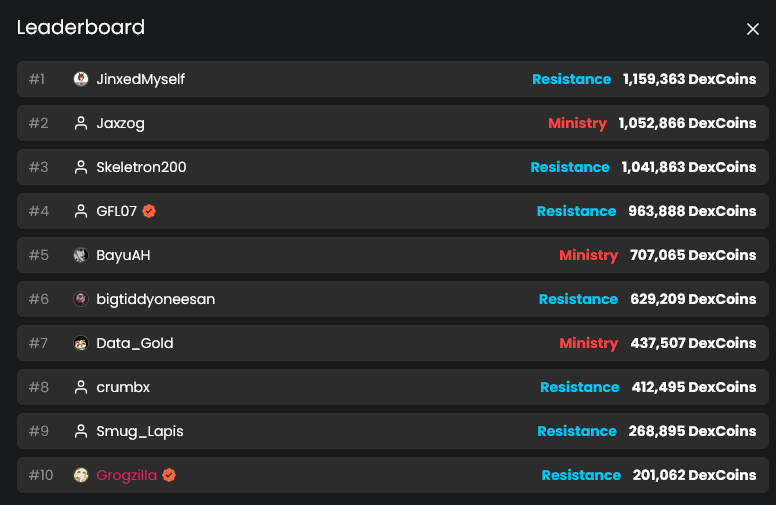This screenshot has height=505, width=776.
Task: Click Skeletron200's default profile icon
Action: point(81,167)
